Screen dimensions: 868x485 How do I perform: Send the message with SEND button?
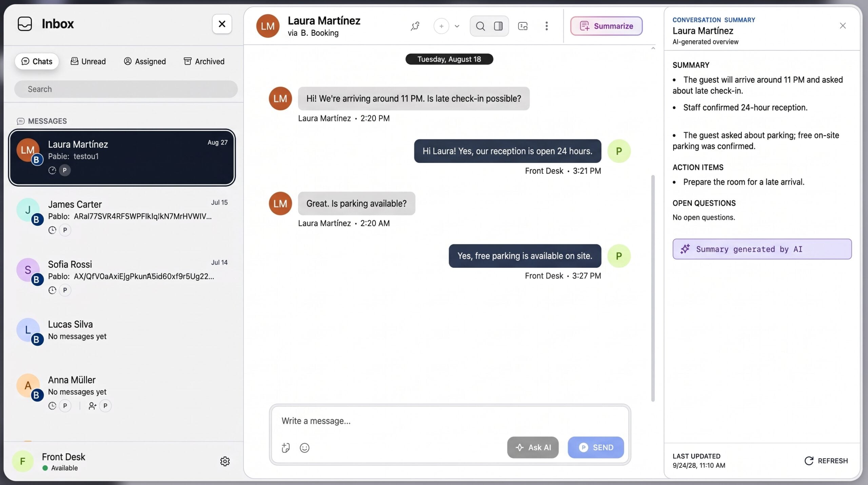coord(596,447)
